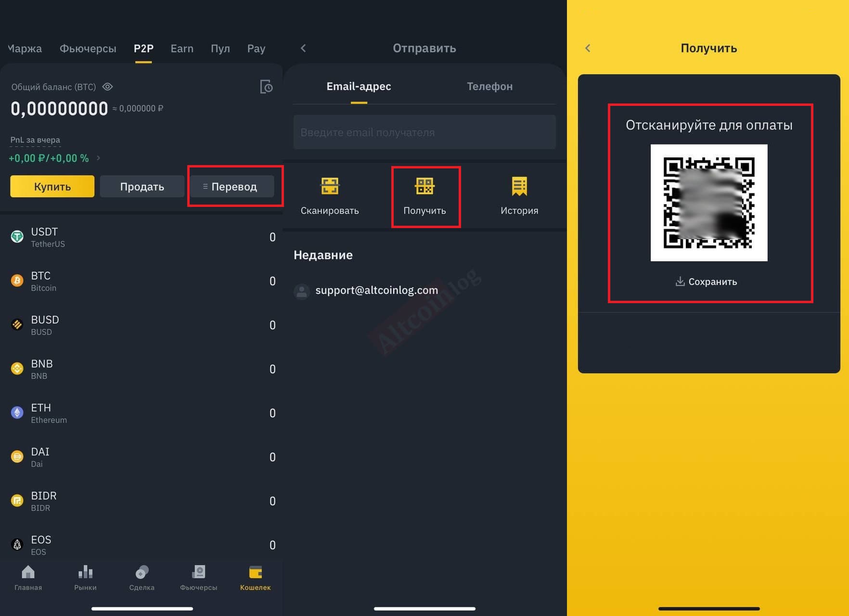Go back from the yellow Получить screen
The height and width of the screenshot is (616, 849).
pos(588,48)
